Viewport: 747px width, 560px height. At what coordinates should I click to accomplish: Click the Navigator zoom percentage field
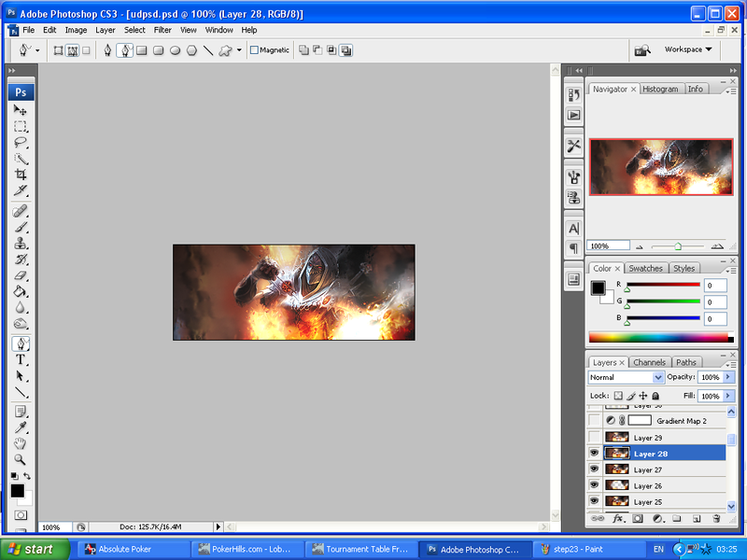(608, 245)
